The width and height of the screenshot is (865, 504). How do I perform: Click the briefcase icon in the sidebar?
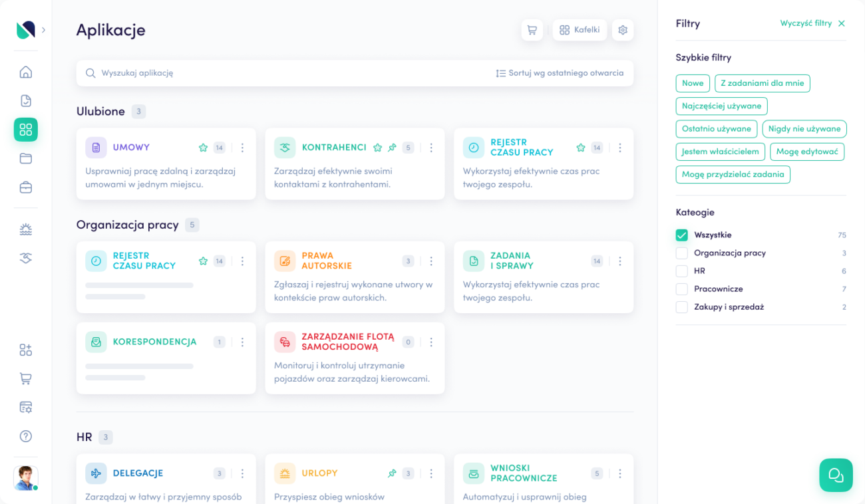(25, 188)
